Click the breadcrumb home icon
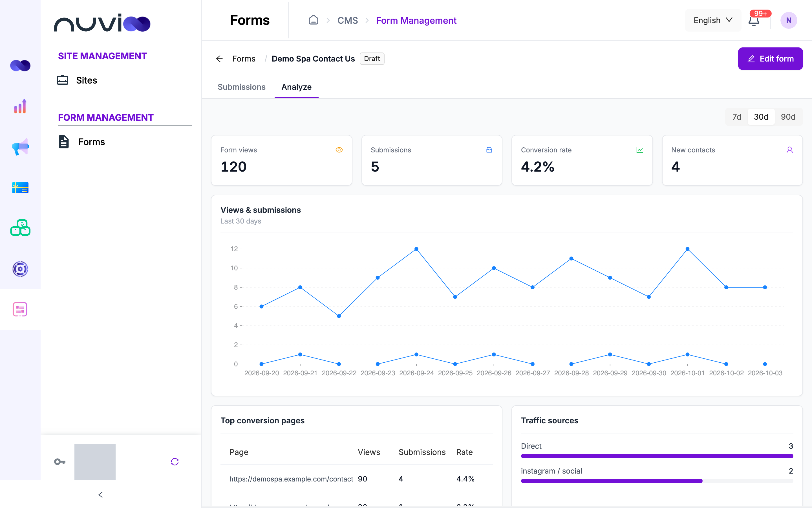The height and width of the screenshot is (508, 812). coord(313,20)
